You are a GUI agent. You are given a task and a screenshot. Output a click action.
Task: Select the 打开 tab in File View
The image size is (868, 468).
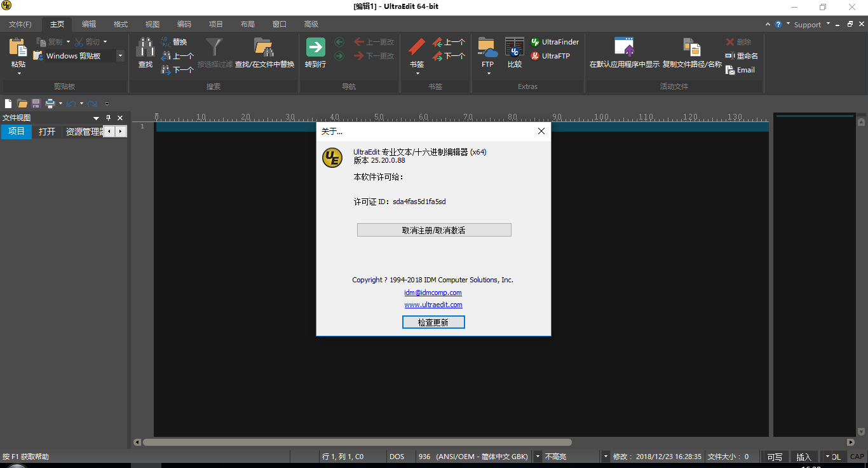tap(47, 132)
